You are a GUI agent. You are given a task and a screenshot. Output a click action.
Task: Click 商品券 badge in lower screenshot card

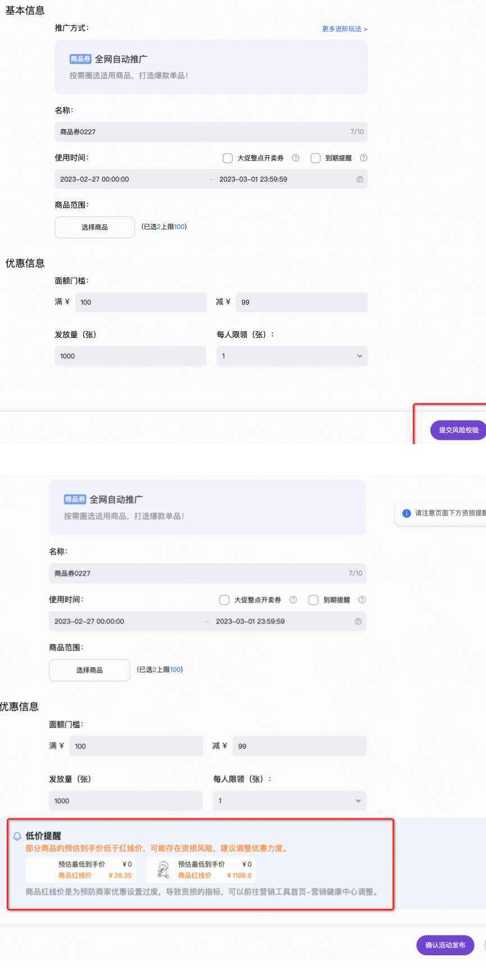(x=75, y=499)
